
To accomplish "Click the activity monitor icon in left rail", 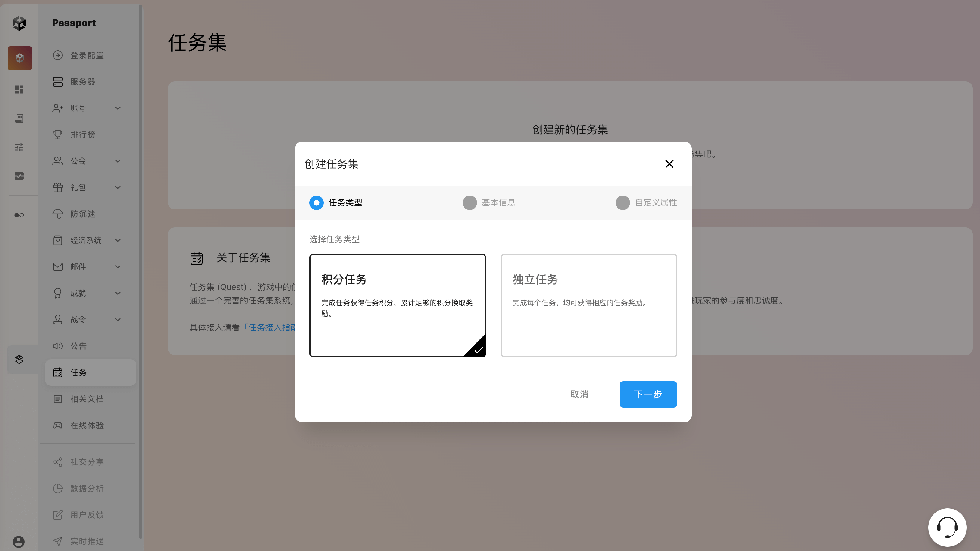I will click(19, 176).
